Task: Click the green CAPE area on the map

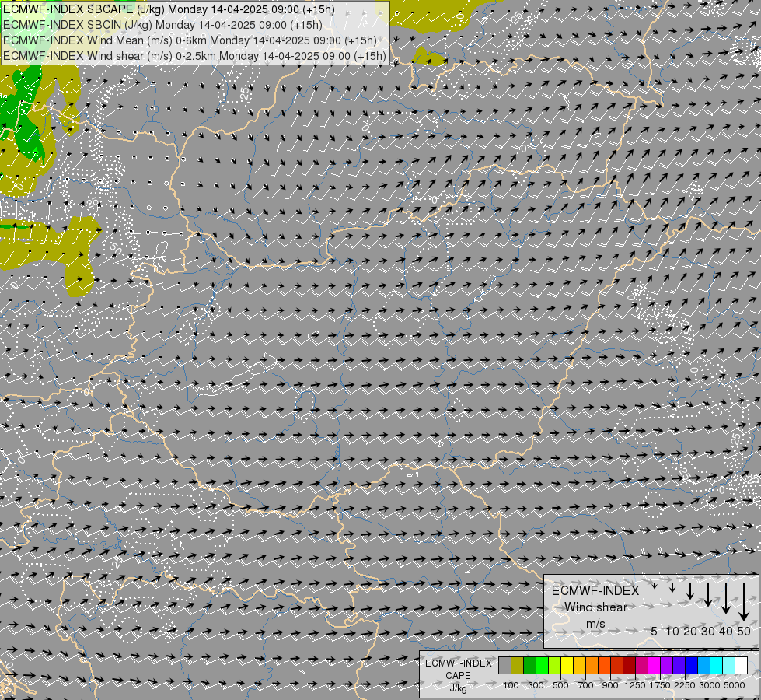Action: point(22,114)
